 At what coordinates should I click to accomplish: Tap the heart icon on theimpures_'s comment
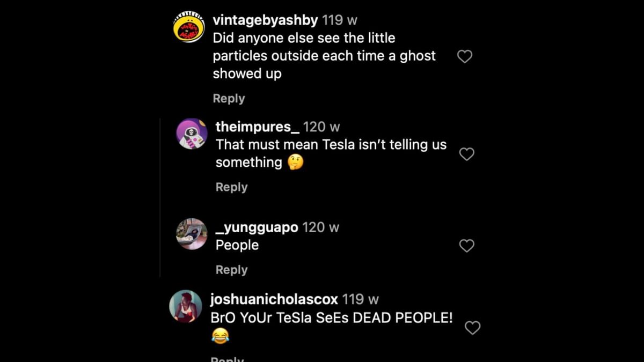click(466, 154)
